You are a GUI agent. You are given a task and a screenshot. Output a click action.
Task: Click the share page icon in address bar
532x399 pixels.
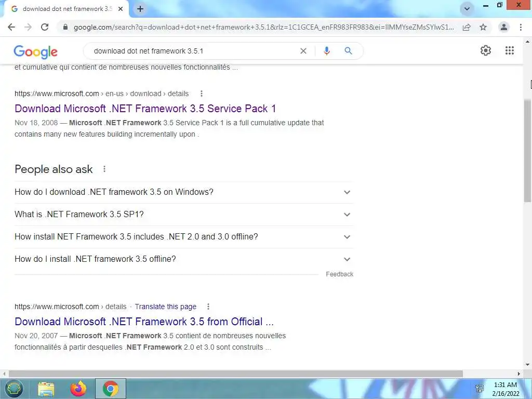[x=467, y=27]
